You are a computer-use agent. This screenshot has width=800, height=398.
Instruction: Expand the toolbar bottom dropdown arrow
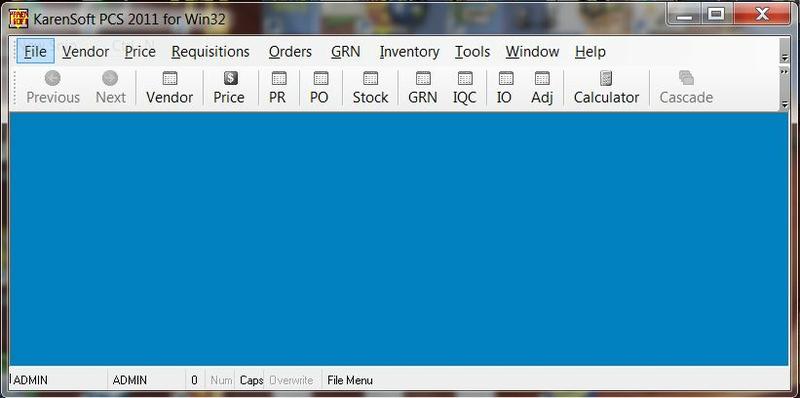[785, 105]
